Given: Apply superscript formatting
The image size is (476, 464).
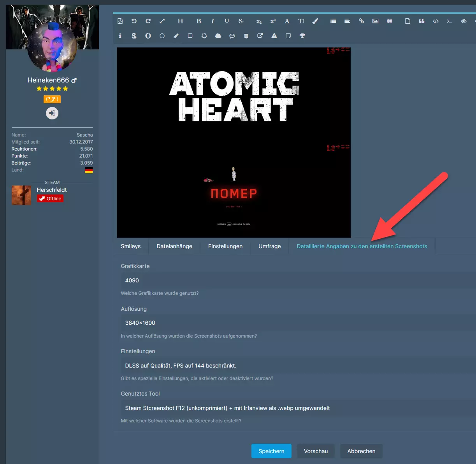Looking at the screenshot, I should 273,21.
